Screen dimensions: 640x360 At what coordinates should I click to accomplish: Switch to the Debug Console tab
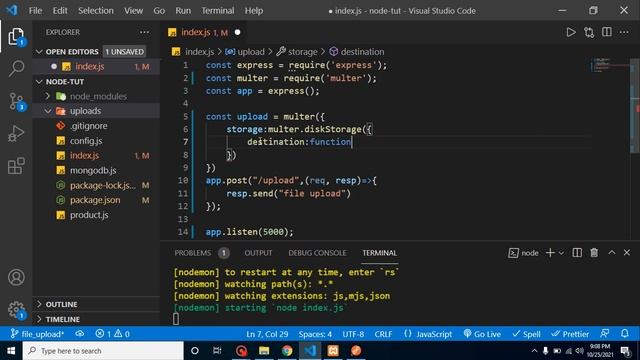pyautogui.click(x=317, y=253)
